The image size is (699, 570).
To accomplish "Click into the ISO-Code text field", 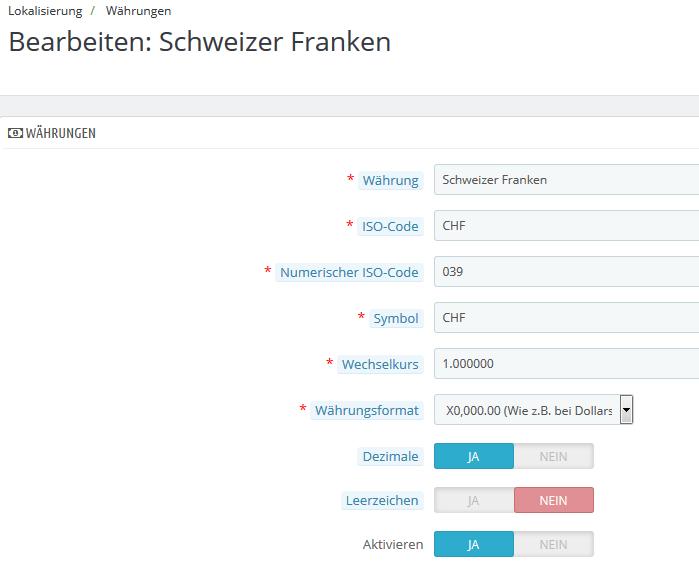I will pos(566,226).
